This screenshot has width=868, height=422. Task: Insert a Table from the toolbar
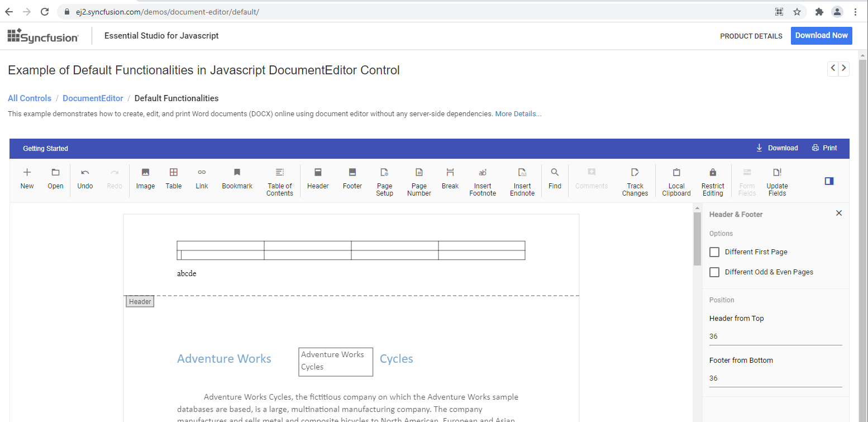click(174, 173)
